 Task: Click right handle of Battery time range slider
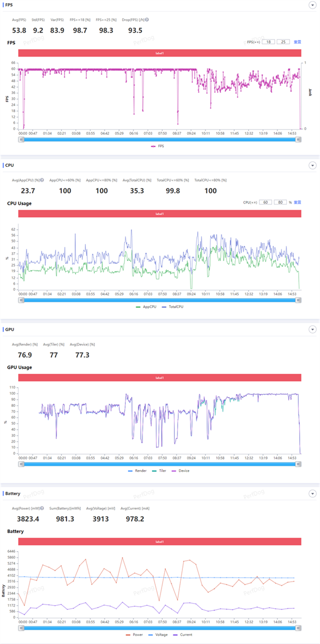click(298, 627)
